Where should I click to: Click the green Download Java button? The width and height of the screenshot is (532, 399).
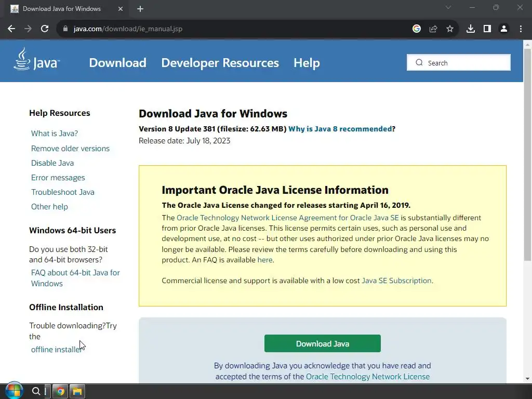[x=322, y=343]
